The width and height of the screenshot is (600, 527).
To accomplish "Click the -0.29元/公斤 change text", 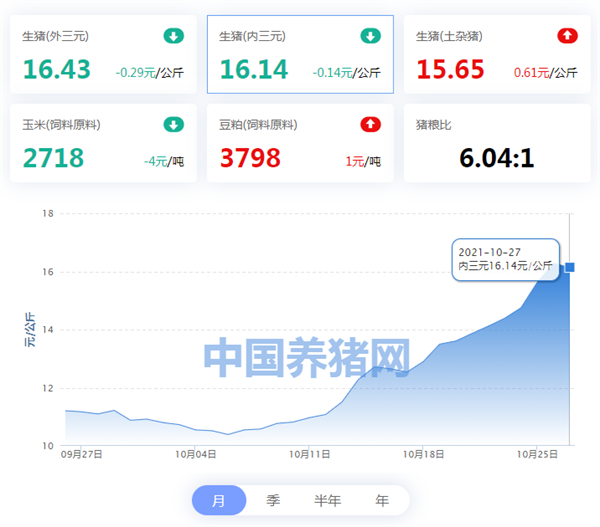I will [x=150, y=73].
